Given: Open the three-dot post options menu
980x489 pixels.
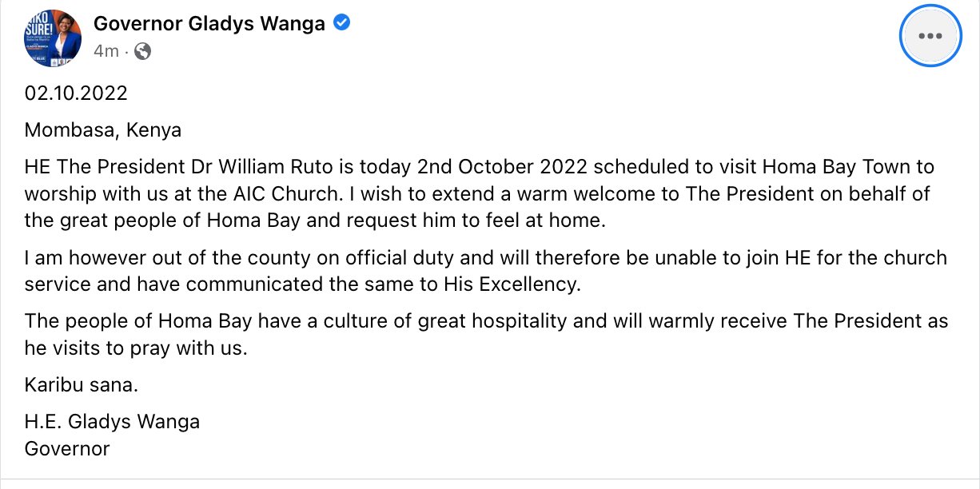Looking at the screenshot, I should (928, 37).
